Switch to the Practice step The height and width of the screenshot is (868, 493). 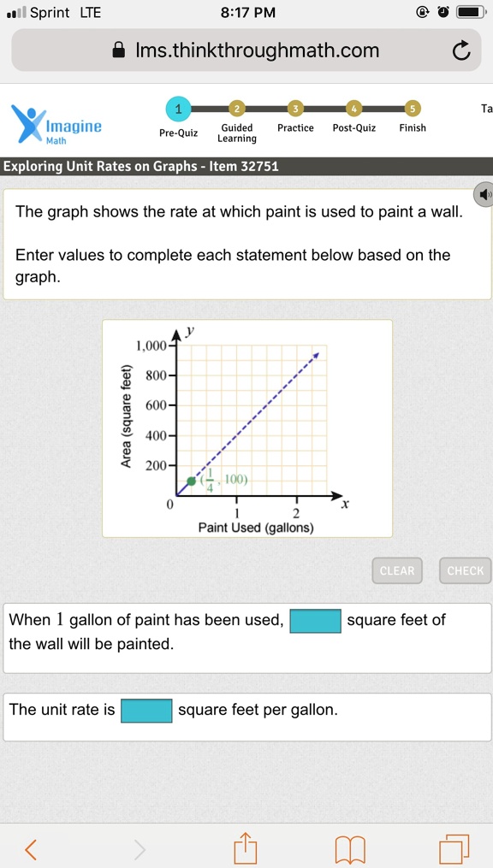pos(295,109)
